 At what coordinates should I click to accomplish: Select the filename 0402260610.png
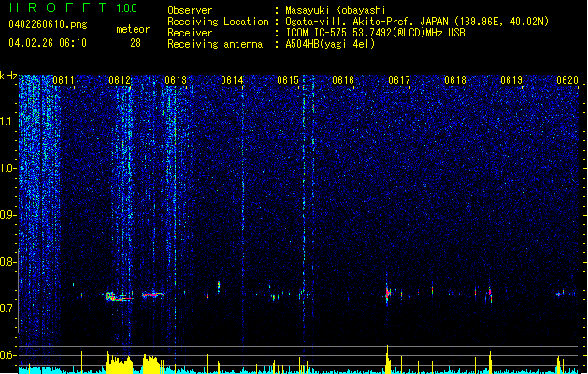tap(48, 24)
